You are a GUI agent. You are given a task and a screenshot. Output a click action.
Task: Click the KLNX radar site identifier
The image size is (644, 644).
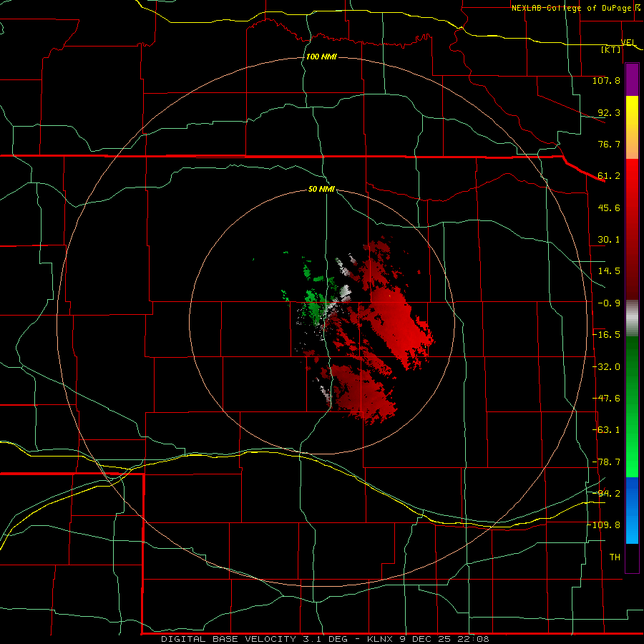coord(381,639)
